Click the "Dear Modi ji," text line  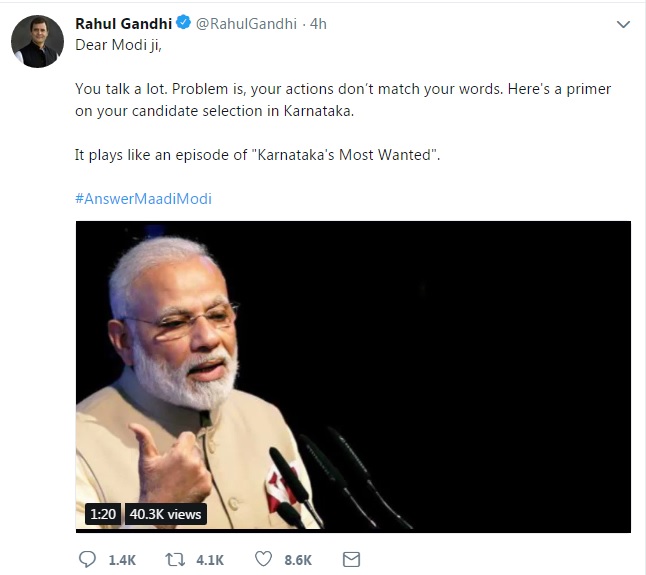pos(118,45)
